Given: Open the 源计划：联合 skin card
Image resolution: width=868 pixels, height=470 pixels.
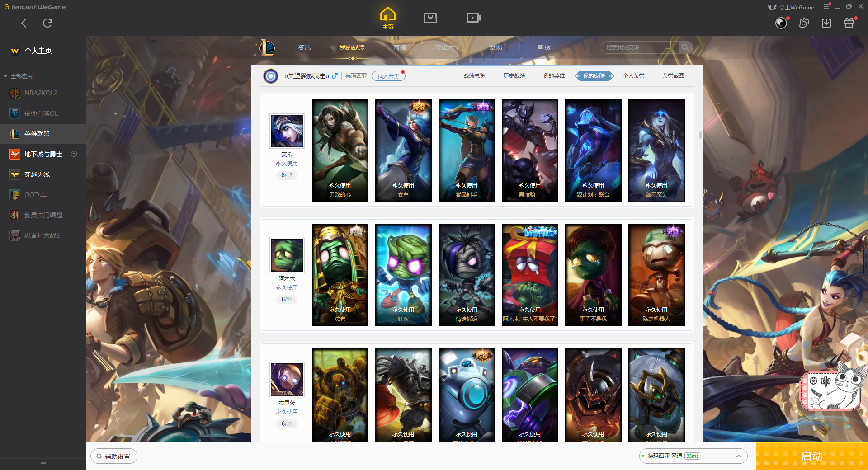Looking at the screenshot, I should [593, 150].
